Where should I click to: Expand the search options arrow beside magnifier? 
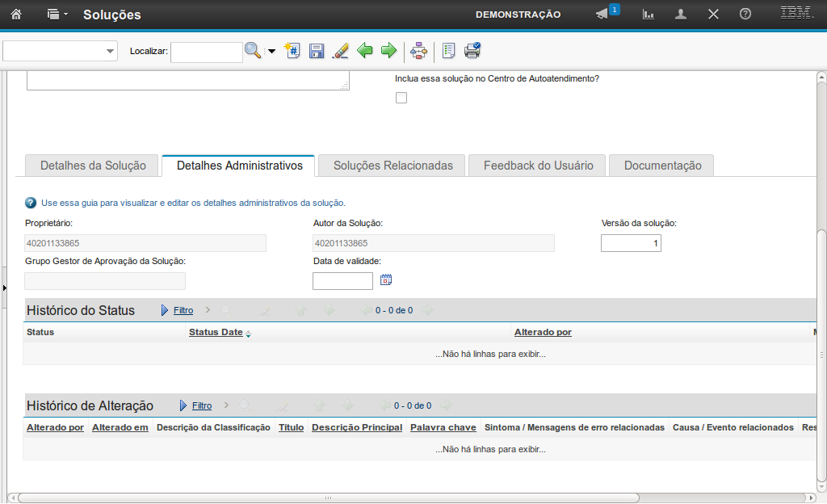271,52
